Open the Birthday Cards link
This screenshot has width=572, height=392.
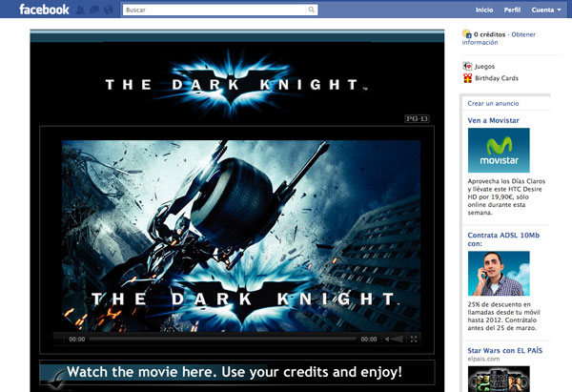[x=497, y=78]
